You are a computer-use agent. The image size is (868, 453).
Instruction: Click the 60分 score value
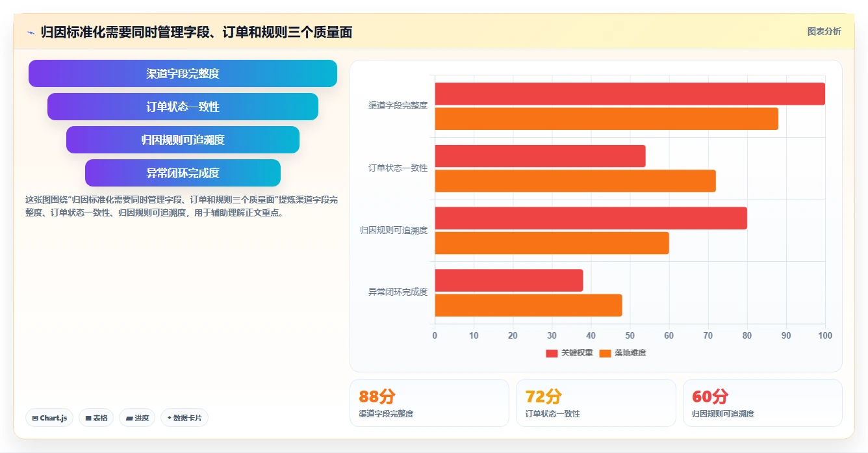coord(710,396)
